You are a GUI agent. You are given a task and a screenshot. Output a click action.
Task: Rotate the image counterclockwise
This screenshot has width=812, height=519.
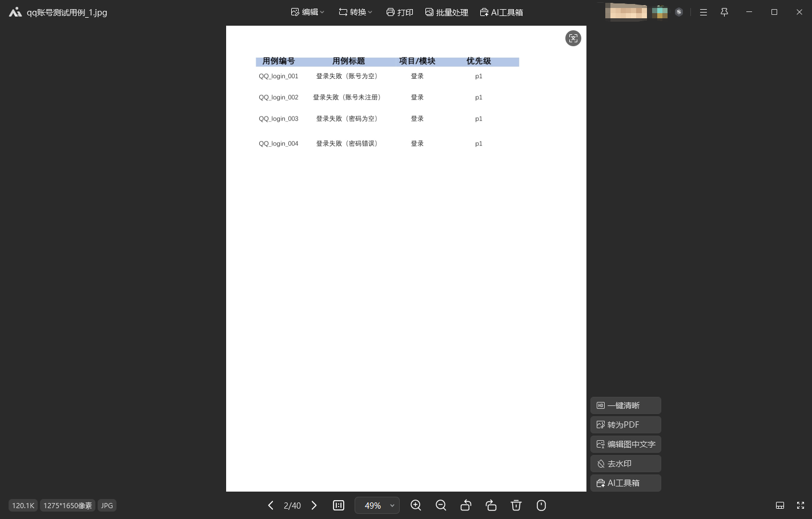click(466, 505)
